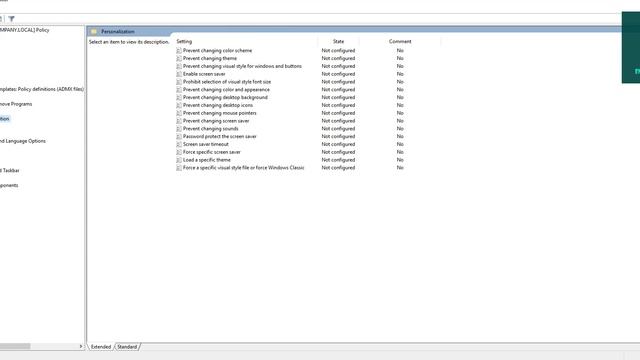Select the Remove Programs tree node
640x360 pixels.
click(x=16, y=104)
